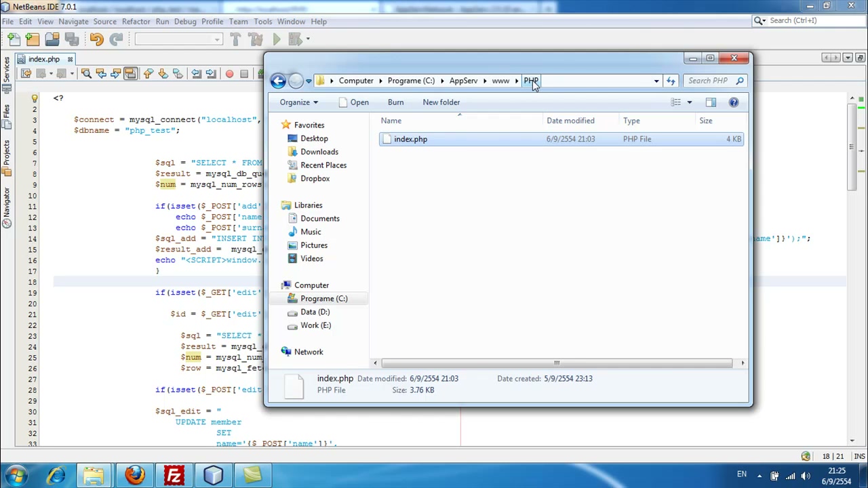Close the index.php editor tab
Screen dimensions: 868x488
point(70,59)
